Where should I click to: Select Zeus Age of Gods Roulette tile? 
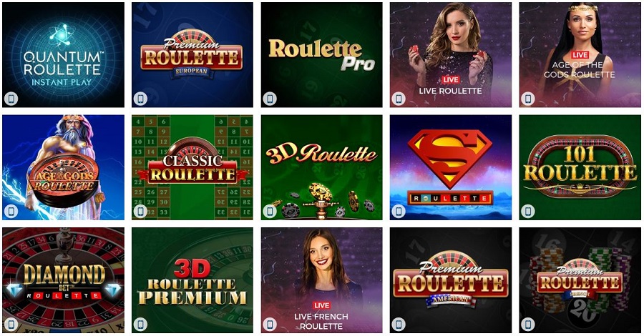63,167
